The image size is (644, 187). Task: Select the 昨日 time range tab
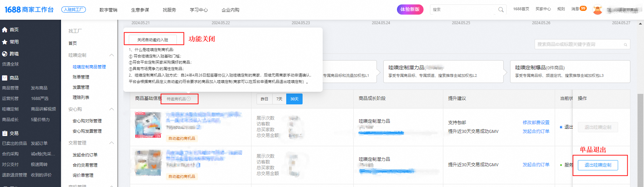tap(264, 99)
